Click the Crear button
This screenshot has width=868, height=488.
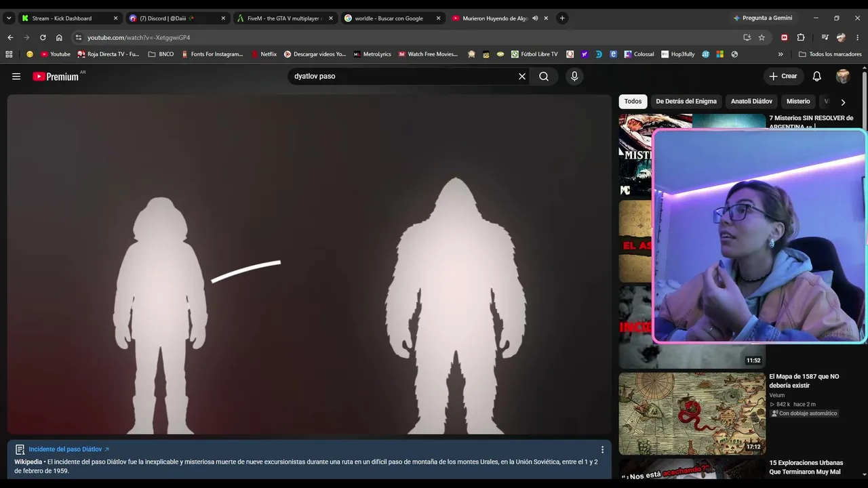point(783,77)
